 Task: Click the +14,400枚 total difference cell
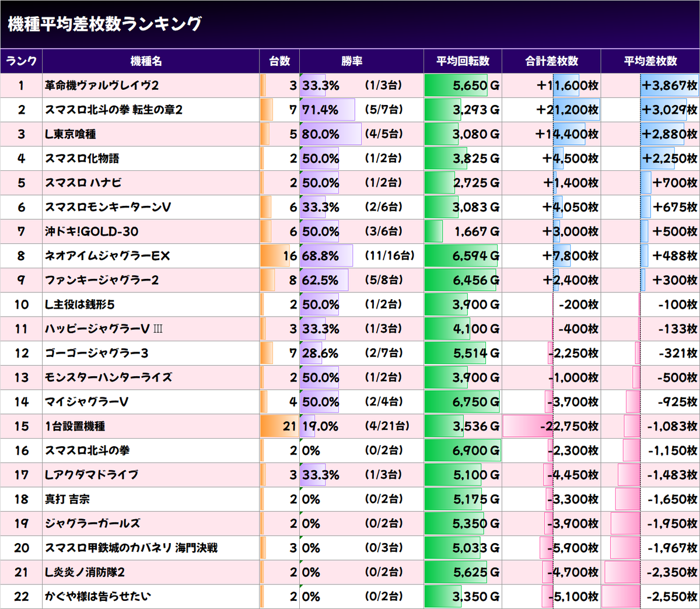pyautogui.click(x=551, y=134)
